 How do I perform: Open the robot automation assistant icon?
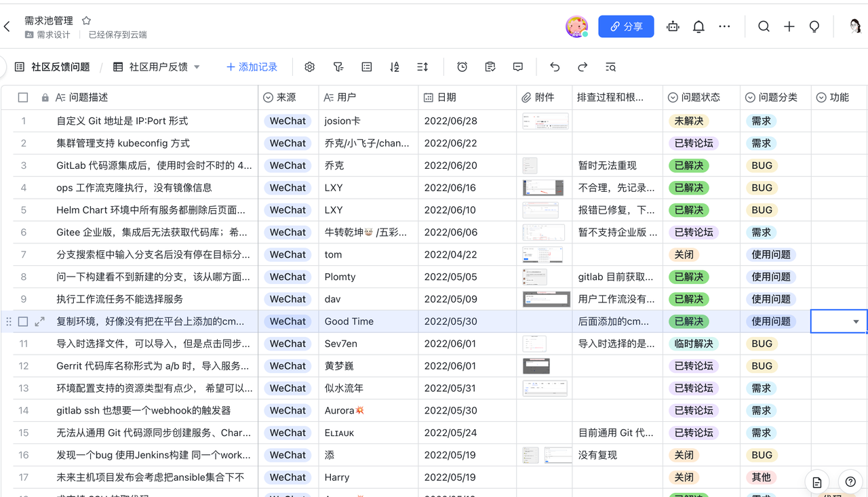point(673,26)
